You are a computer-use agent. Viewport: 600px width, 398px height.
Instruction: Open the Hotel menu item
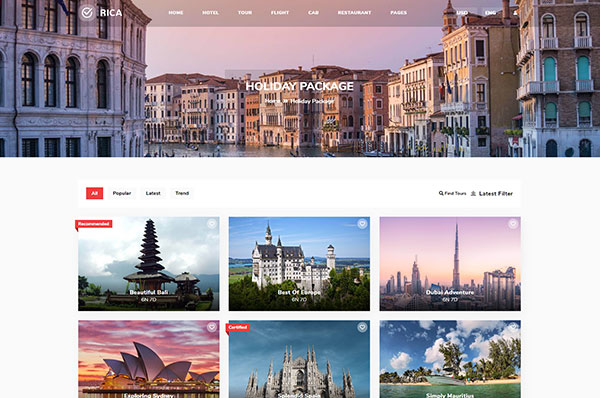tap(210, 13)
